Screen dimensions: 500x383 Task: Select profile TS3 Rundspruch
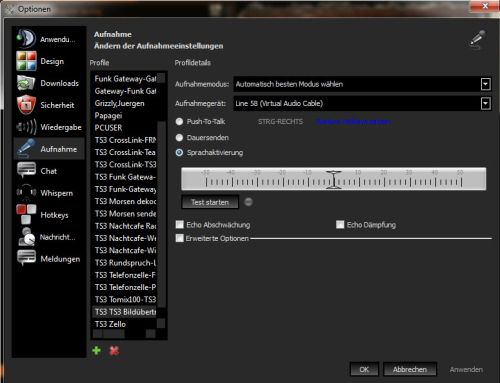pyautogui.click(x=125, y=263)
